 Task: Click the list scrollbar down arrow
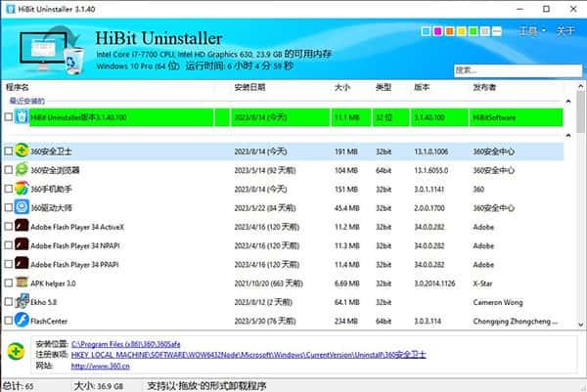pyautogui.click(x=580, y=325)
